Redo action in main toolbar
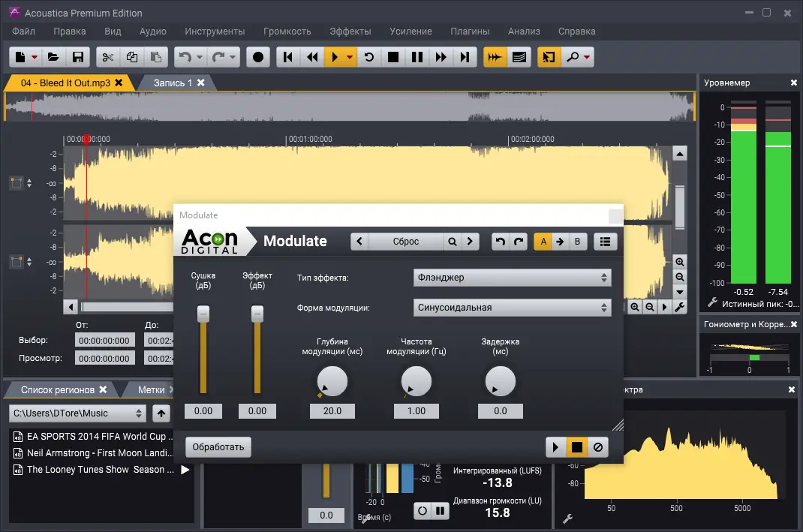 tap(218, 57)
